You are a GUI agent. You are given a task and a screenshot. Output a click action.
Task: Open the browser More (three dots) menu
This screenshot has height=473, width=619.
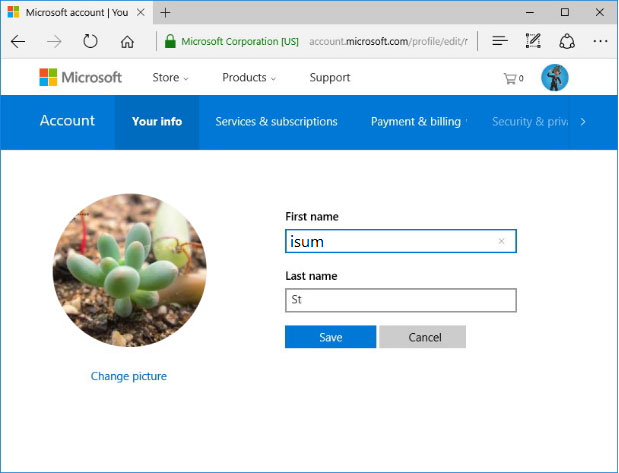click(x=600, y=41)
